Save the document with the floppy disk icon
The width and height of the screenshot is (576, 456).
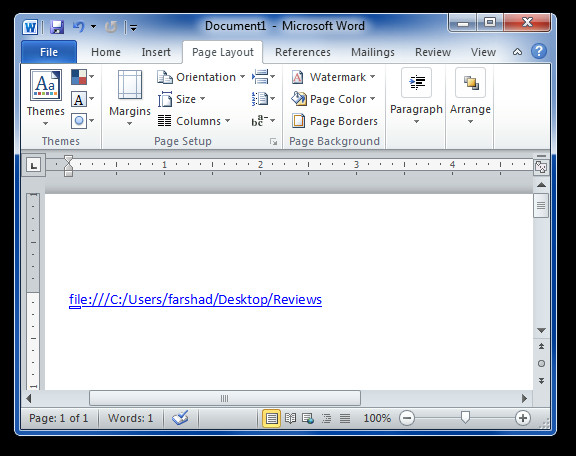point(57,27)
